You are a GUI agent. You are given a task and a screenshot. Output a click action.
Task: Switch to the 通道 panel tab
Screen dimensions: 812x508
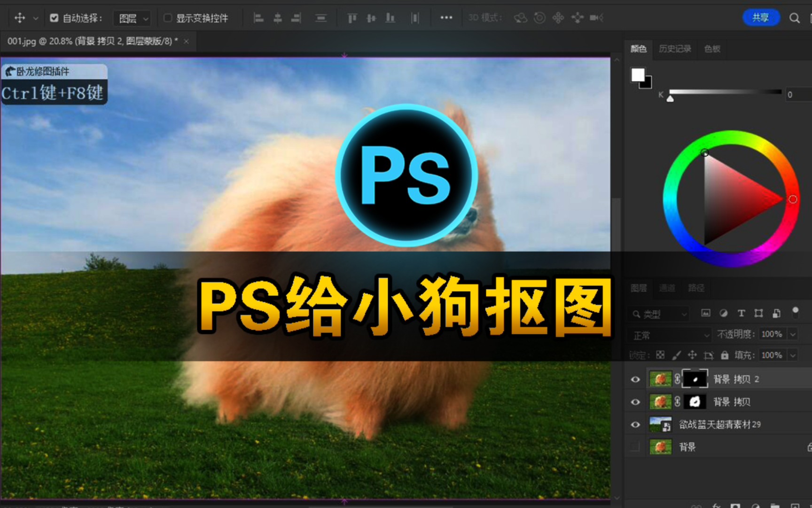667,288
